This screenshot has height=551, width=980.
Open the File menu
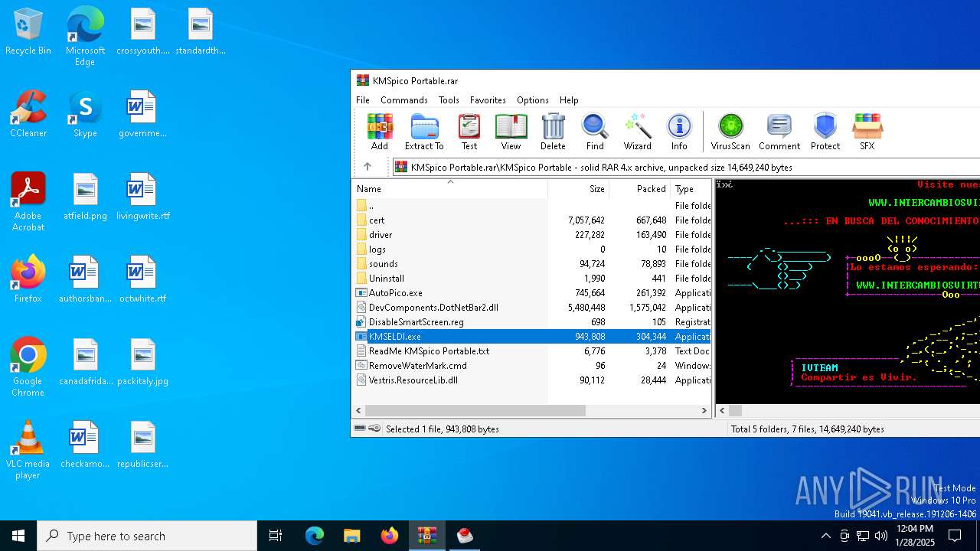[363, 100]
